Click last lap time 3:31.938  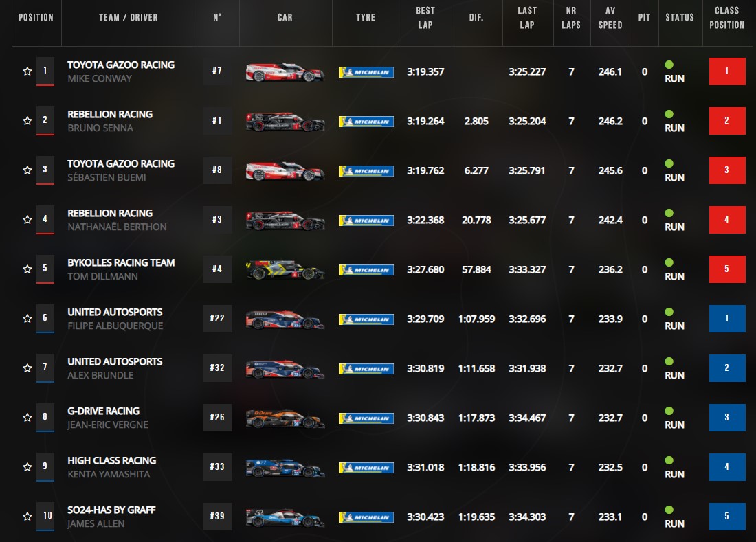[x=527, y=369]
